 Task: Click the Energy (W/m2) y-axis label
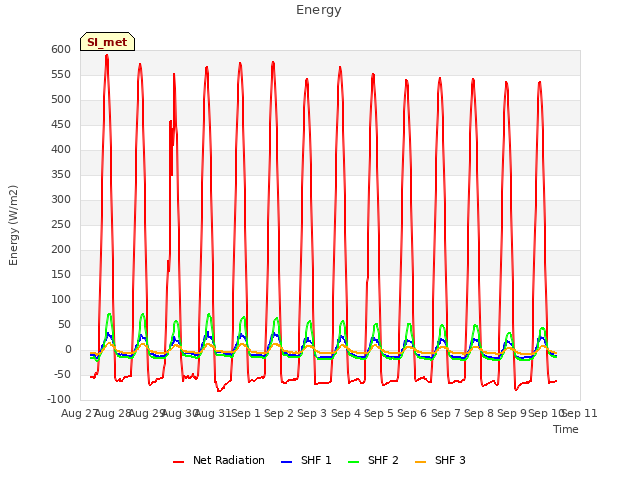(13, 225)
